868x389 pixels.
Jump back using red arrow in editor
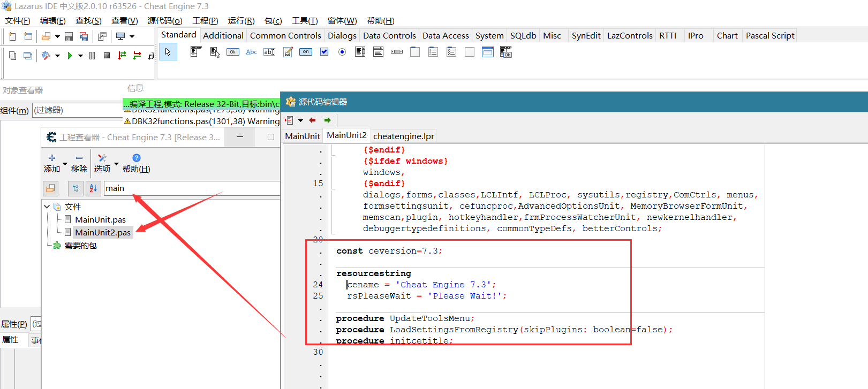click(312, 120)
